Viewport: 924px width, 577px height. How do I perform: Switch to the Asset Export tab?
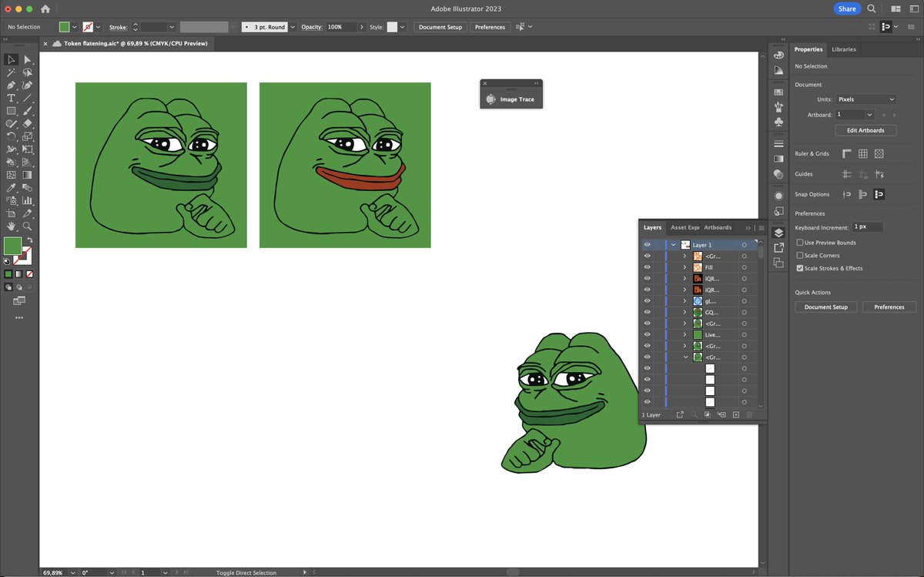coord(685,227)
